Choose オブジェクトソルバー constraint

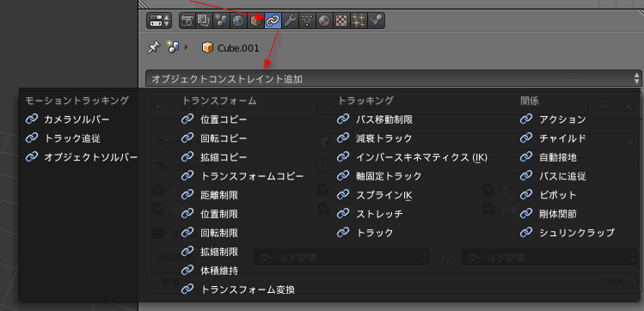[82, 157]
